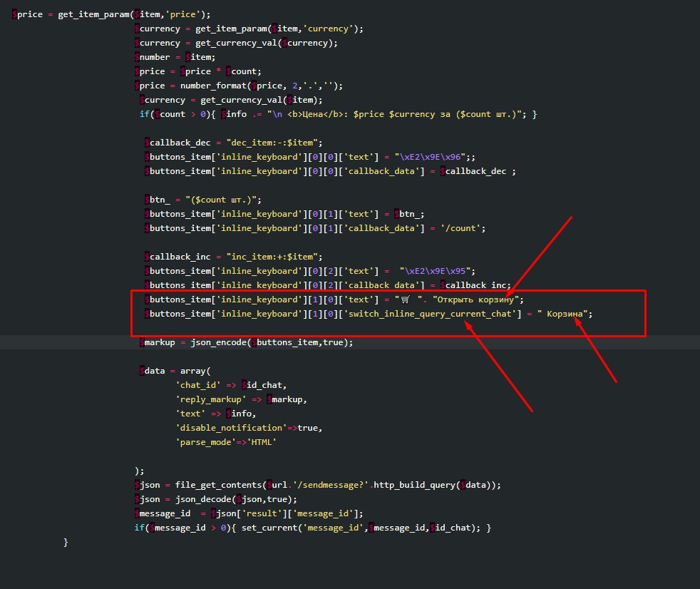The image size is (700, 589).
Task: Click the 'parse_mode'=>'HTML' line
Action: (x=226, y=443)
